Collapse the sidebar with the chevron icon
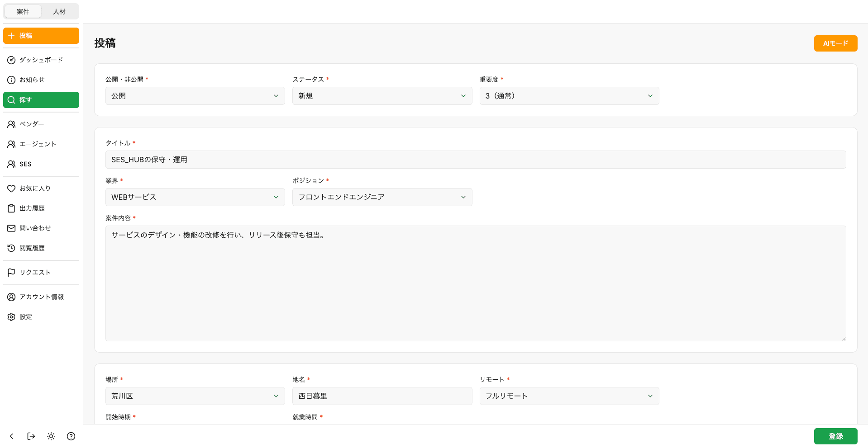Image resolution: width=868 pixels, height=448 pixels. 11,436
